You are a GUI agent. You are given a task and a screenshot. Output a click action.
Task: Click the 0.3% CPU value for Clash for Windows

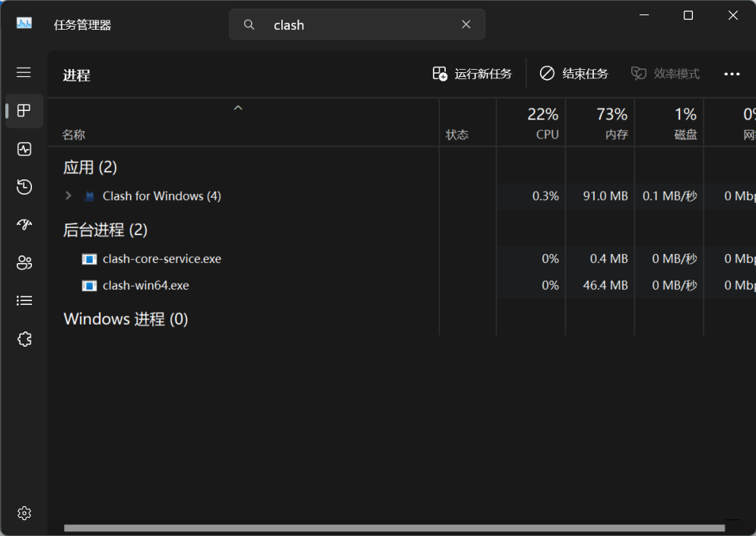coord(545,196)
